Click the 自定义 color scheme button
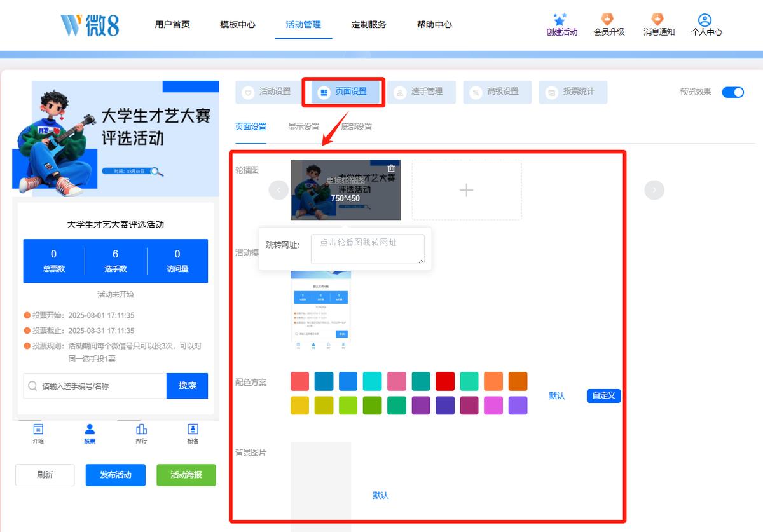This screenshot has height=532, width=763. click(603, 395)
